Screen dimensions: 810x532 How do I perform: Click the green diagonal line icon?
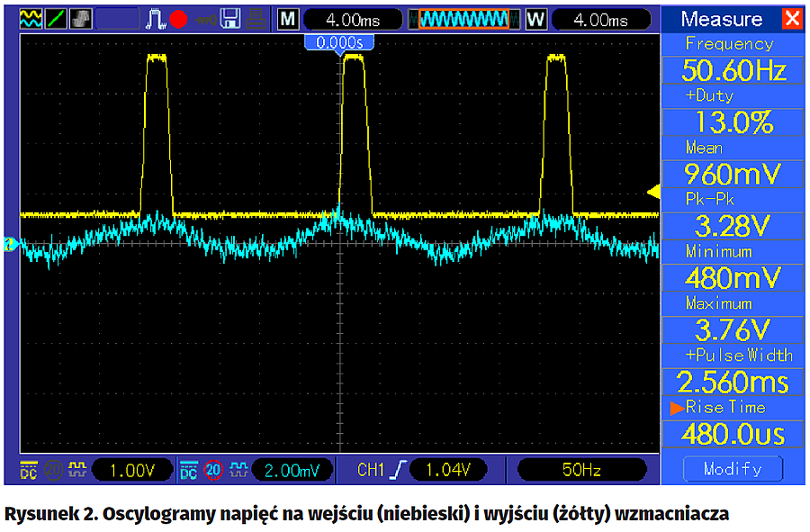pyautogui.click(x=56, y=18)
